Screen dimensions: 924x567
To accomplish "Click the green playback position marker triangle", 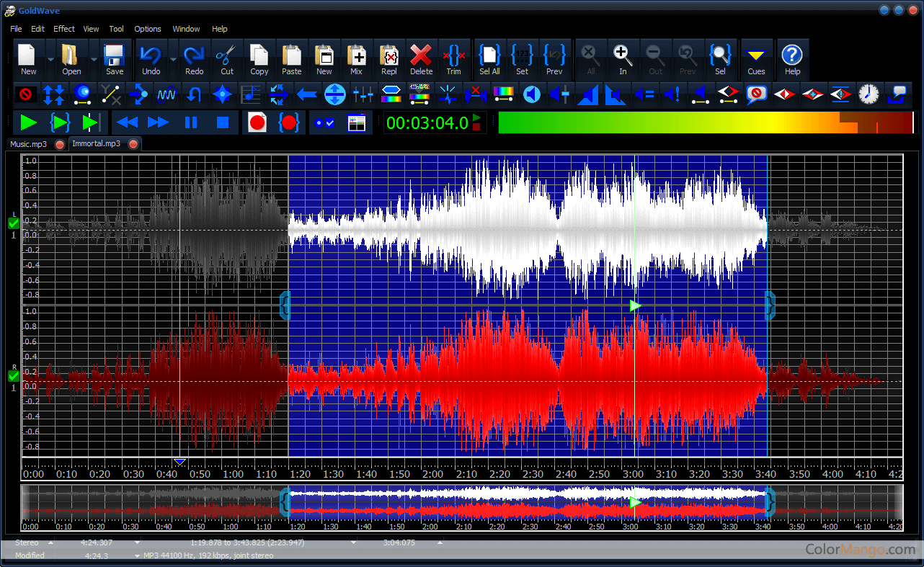I will (635, 306).
